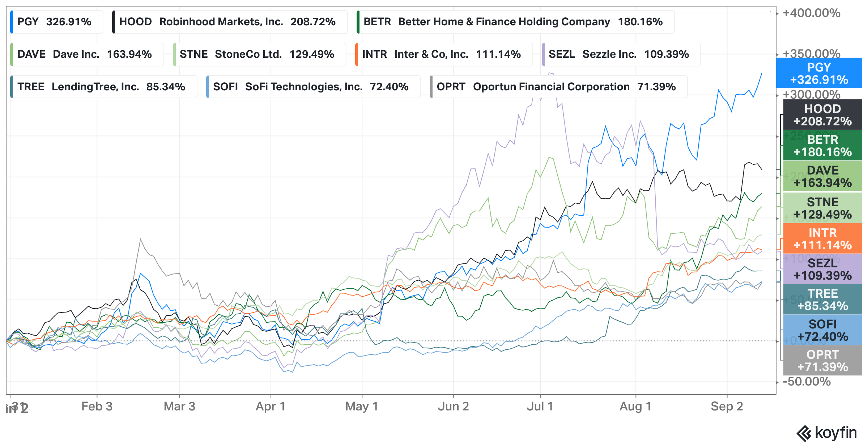This screenshot has width=868, height=448.
Task: Select the BETR Better Home legend entry
Action: click(x=515, y=22)
